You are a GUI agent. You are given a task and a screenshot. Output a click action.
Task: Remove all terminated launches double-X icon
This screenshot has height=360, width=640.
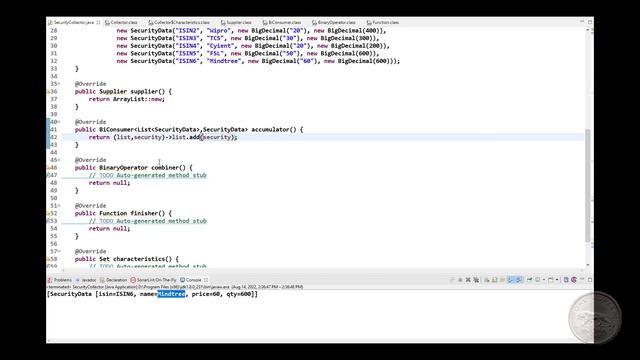tap(476, 280)
